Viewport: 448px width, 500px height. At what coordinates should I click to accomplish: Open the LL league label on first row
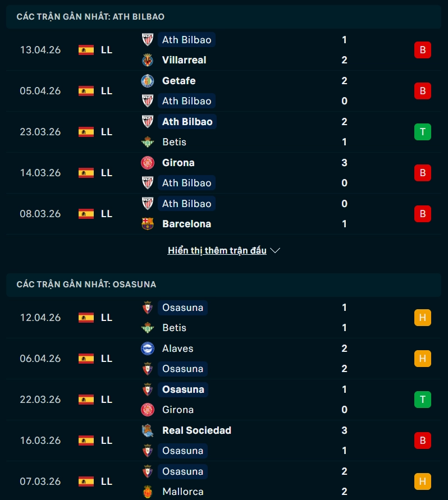click(106, 49)
